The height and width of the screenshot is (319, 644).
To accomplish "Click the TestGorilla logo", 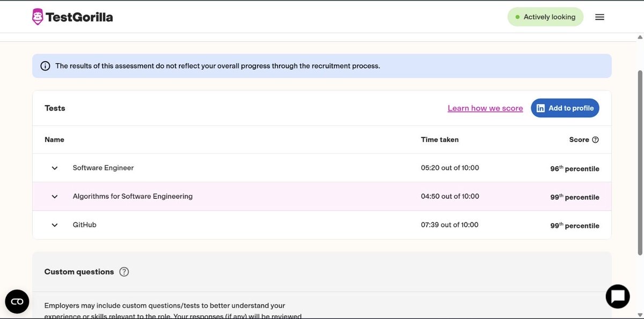I will [72, 17].
